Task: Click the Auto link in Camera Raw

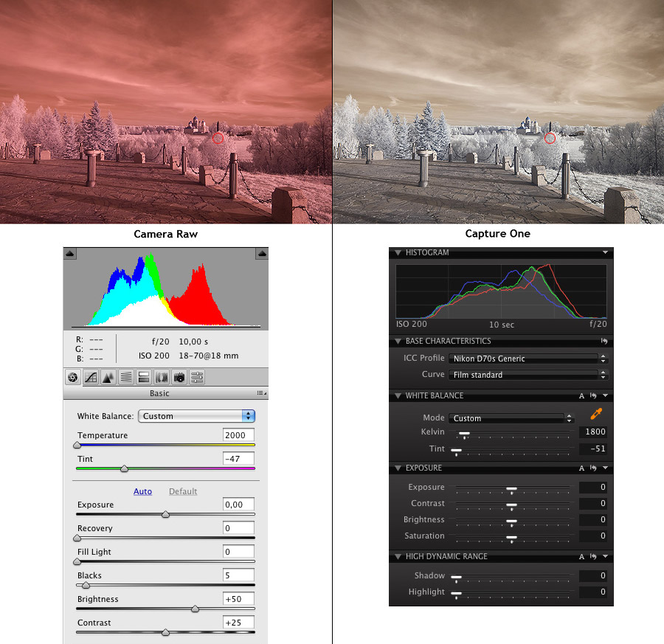Action: point(142,491)
